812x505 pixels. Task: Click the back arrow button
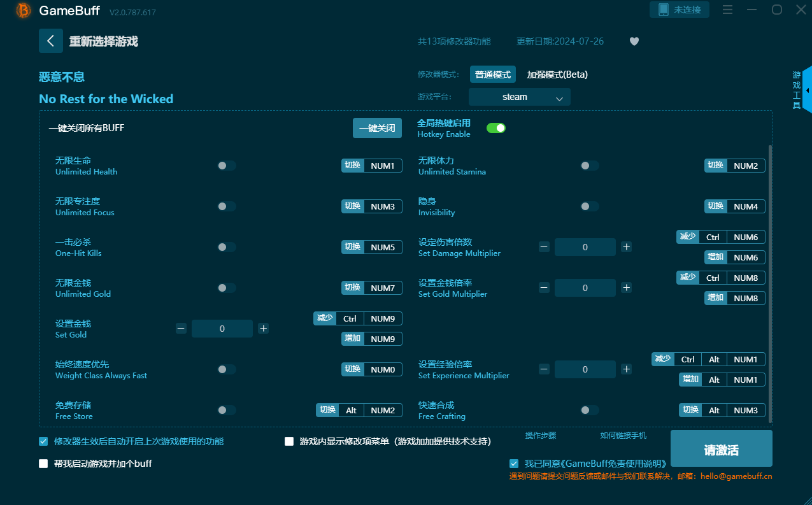(x=51, y=41)
